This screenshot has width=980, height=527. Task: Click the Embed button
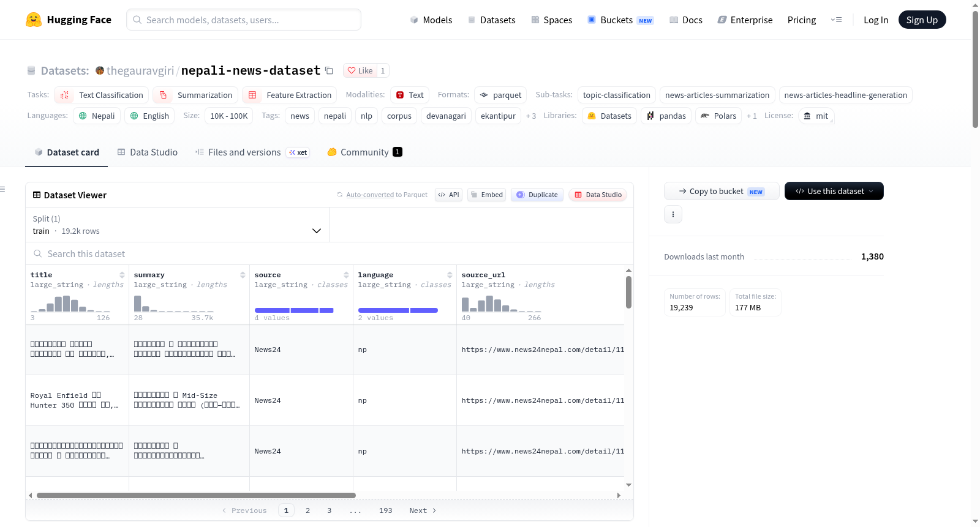486,195
